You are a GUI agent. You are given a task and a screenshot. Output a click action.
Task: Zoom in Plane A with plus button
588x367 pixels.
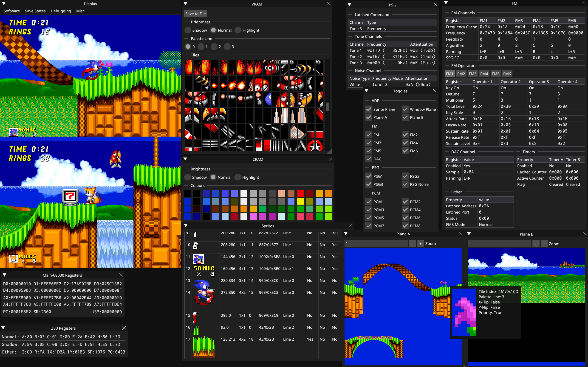point(420,243)
